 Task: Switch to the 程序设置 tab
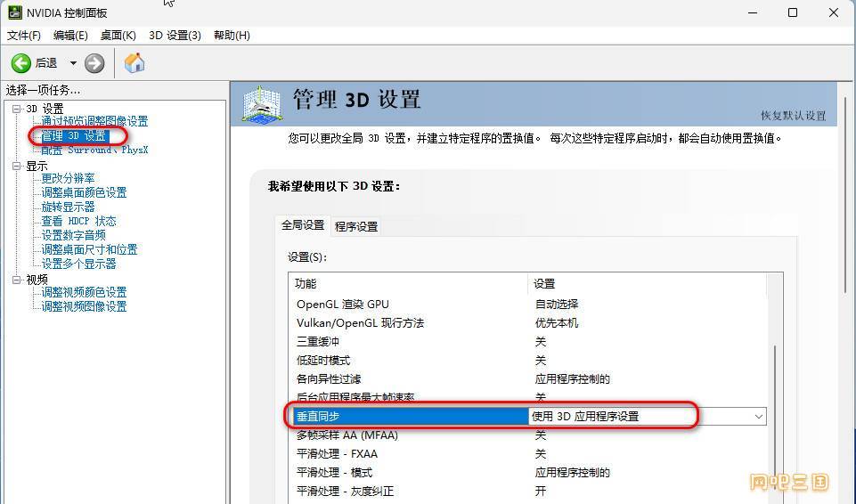[356, 226]
